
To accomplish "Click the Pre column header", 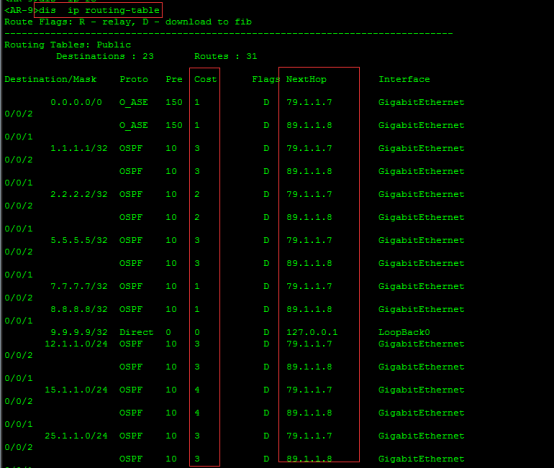I will [174, 80].
